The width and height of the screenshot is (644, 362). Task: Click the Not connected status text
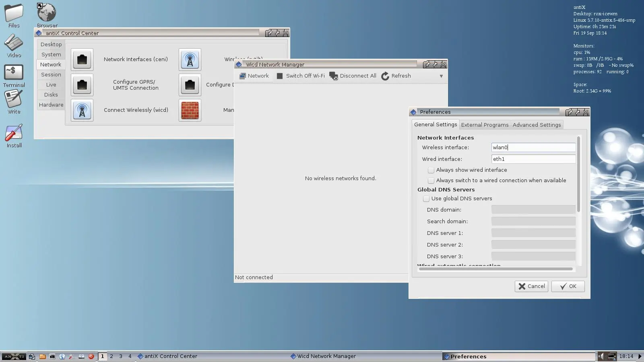[254, 278]
